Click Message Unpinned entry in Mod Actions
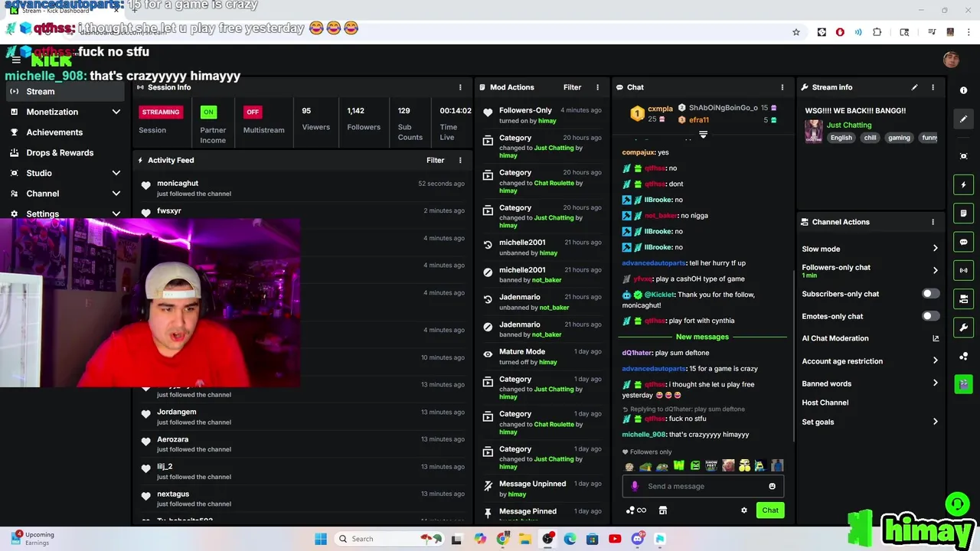This screenshot has height=551, width=980. click(x=542, y=488)
